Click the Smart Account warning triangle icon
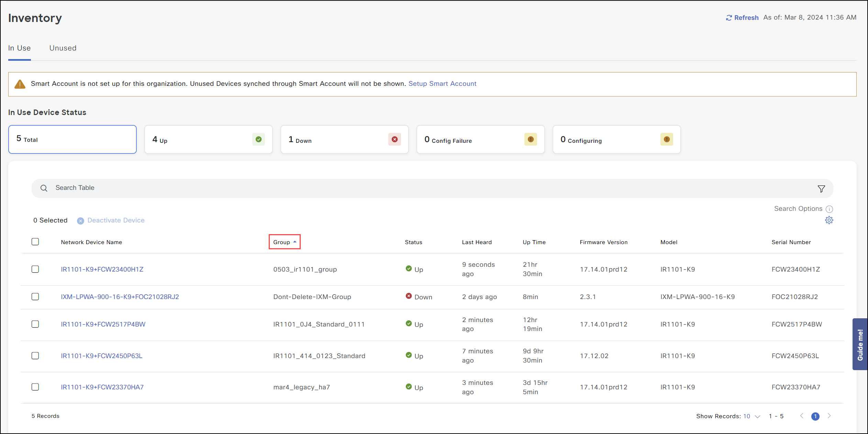This screenshot has height=434, width=868. [20, 84]
